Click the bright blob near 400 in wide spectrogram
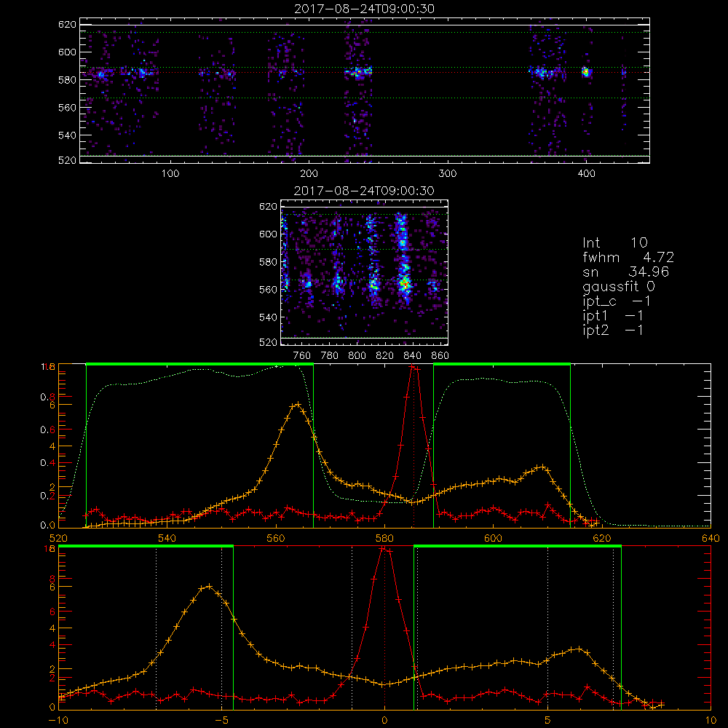The image size is (728, 728). pos(585,72)
